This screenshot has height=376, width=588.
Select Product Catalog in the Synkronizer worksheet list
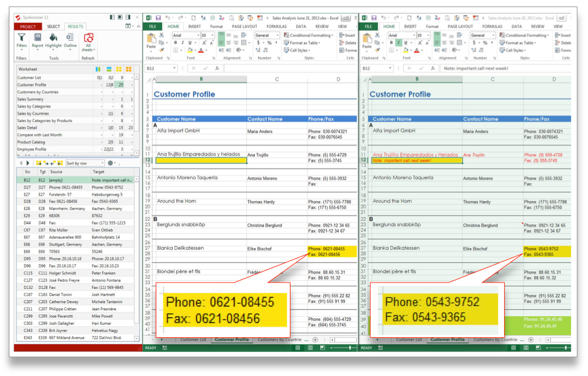tap(75, 142)
